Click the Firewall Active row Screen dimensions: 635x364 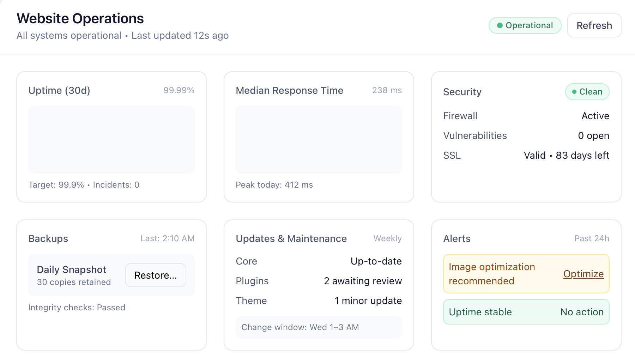point(526,116)
